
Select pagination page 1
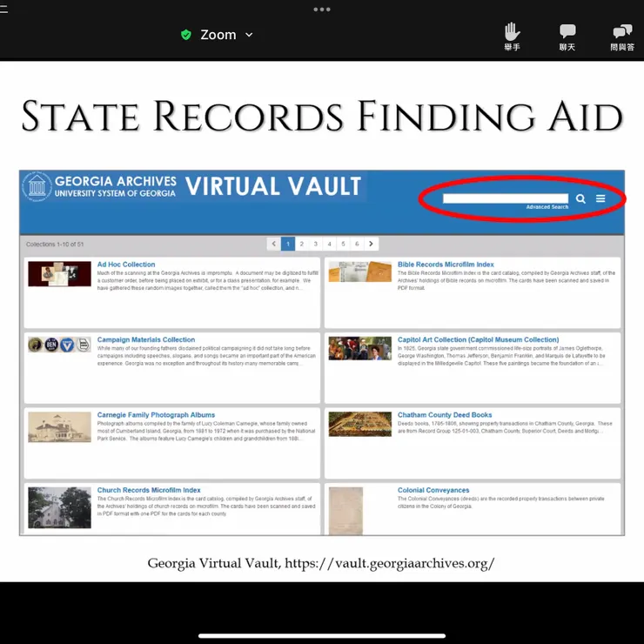point(288,244)
